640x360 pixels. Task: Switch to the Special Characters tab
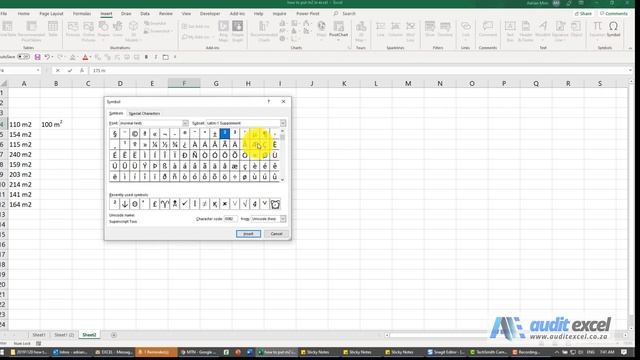[144, 113]
